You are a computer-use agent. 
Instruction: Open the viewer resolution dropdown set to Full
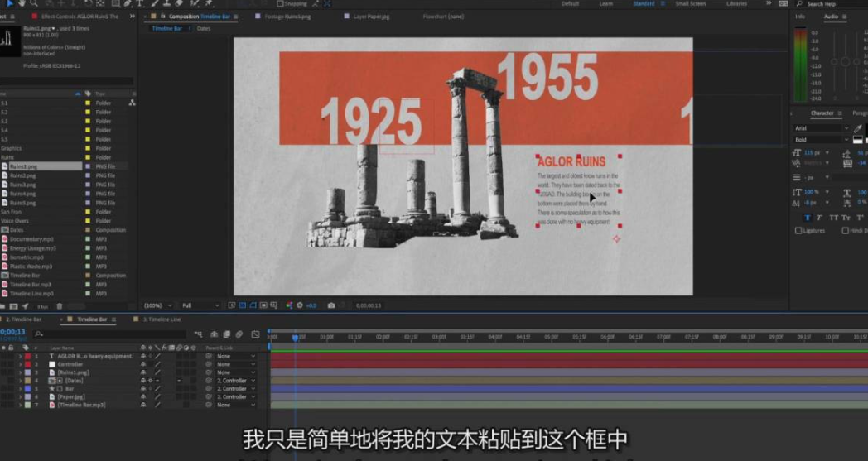200,305
